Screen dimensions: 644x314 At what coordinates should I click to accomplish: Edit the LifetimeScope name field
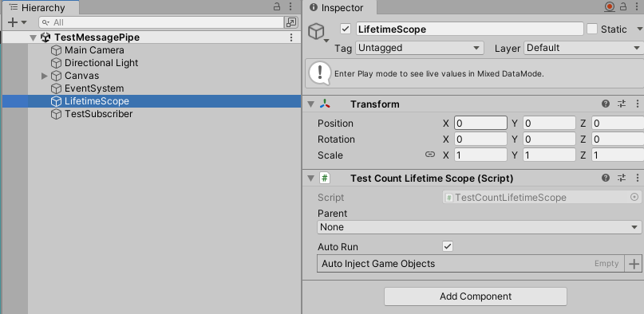point(469,29)
